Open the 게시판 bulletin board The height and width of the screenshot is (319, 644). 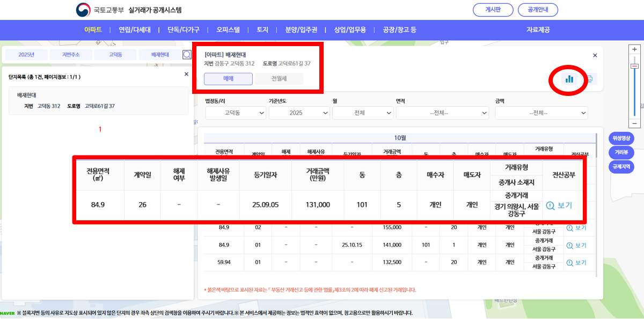(493, 9)
